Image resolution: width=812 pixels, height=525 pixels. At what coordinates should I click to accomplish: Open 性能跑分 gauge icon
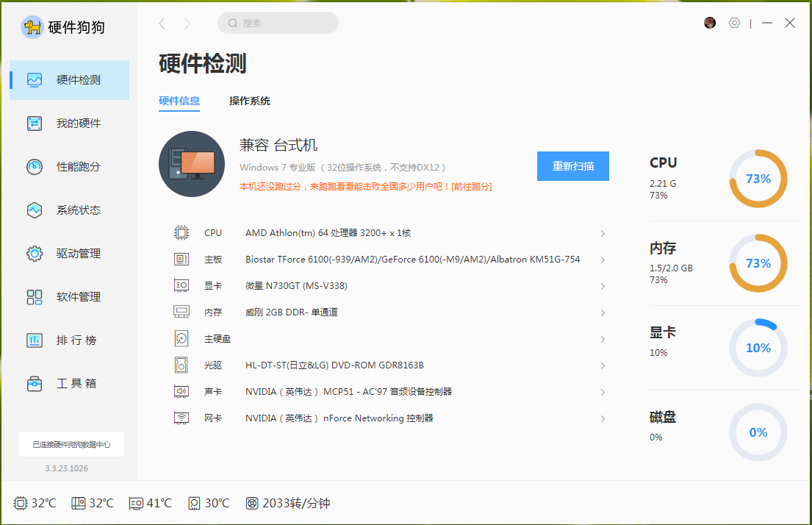tap(35, 167)
